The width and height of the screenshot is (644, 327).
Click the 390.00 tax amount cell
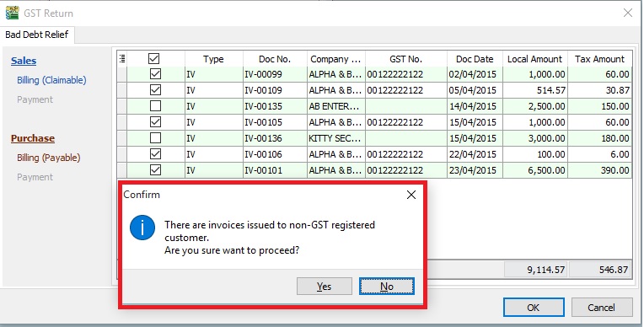[x=599, y=170]
